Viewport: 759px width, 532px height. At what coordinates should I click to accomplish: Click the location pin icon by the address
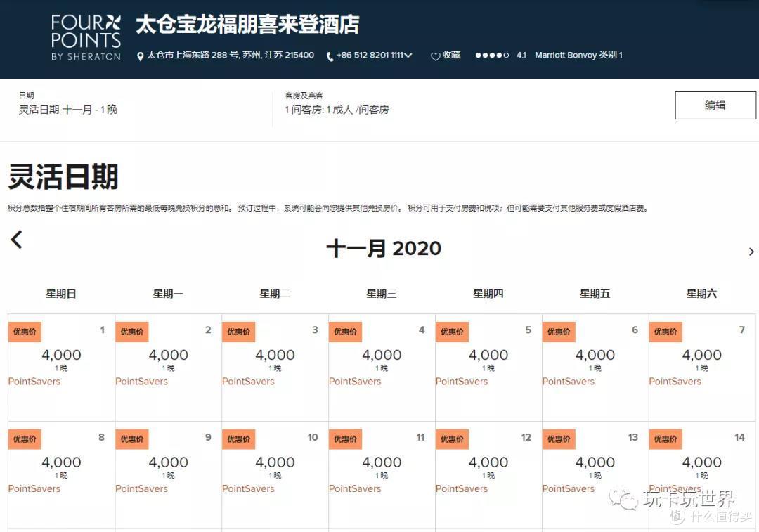point(141,56)
